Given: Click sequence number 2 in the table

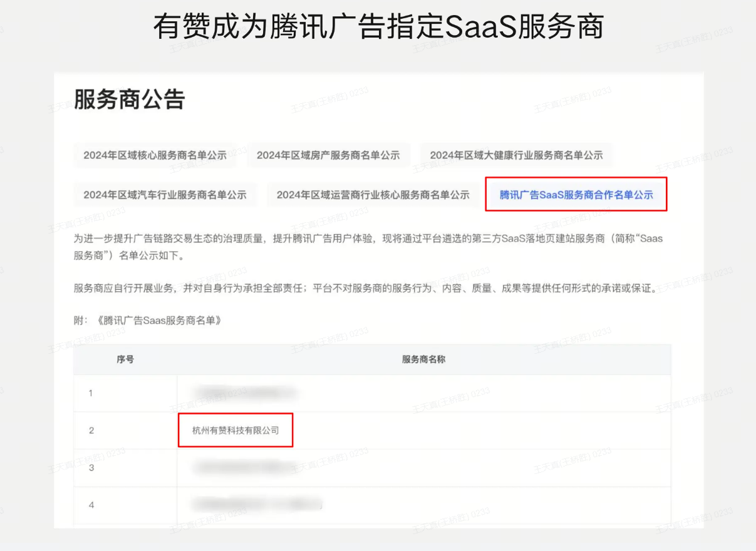Looking at the screenshot, I should [x=91, y=430].
